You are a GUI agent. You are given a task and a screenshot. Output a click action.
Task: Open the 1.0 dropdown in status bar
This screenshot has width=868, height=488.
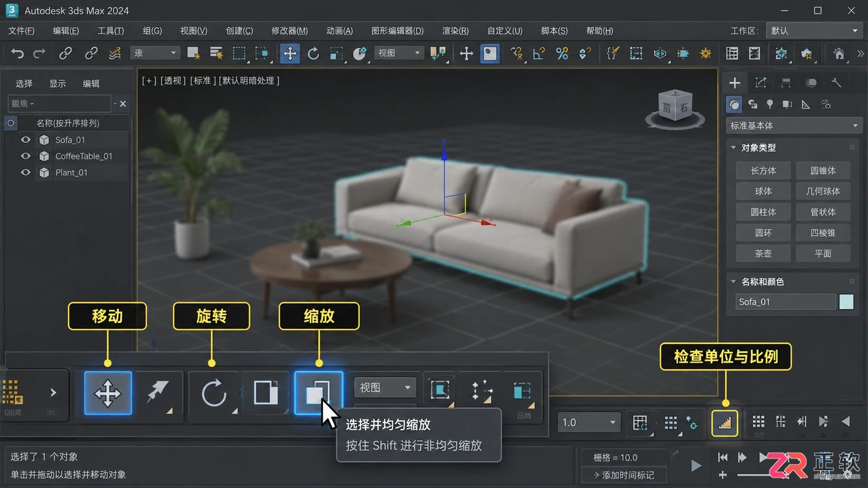tap(589, 422)
